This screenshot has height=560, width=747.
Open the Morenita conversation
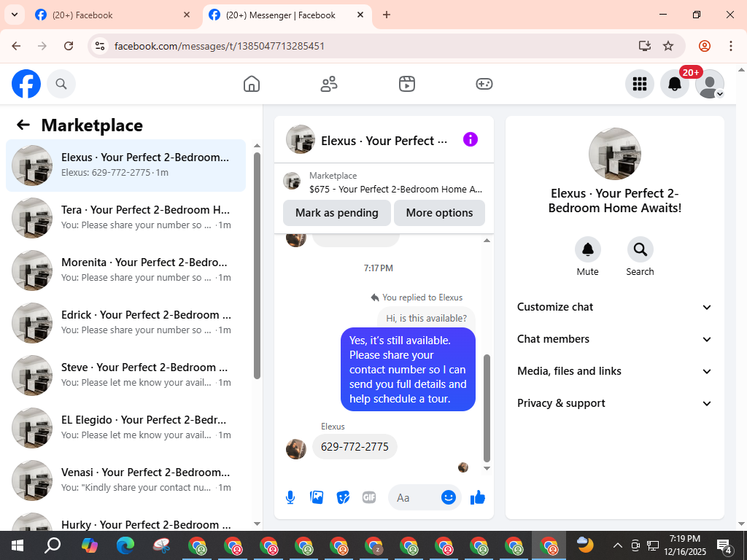[125, 270]
